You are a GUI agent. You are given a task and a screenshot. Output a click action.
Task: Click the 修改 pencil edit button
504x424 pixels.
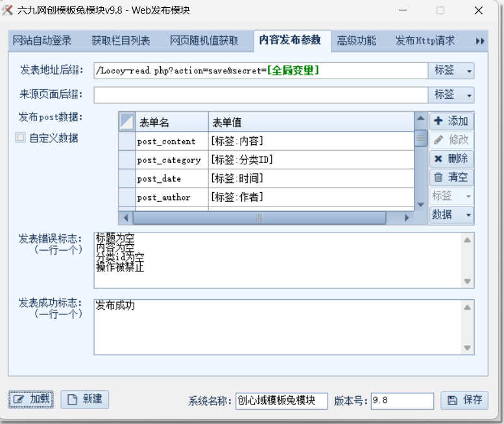(451, 140)
